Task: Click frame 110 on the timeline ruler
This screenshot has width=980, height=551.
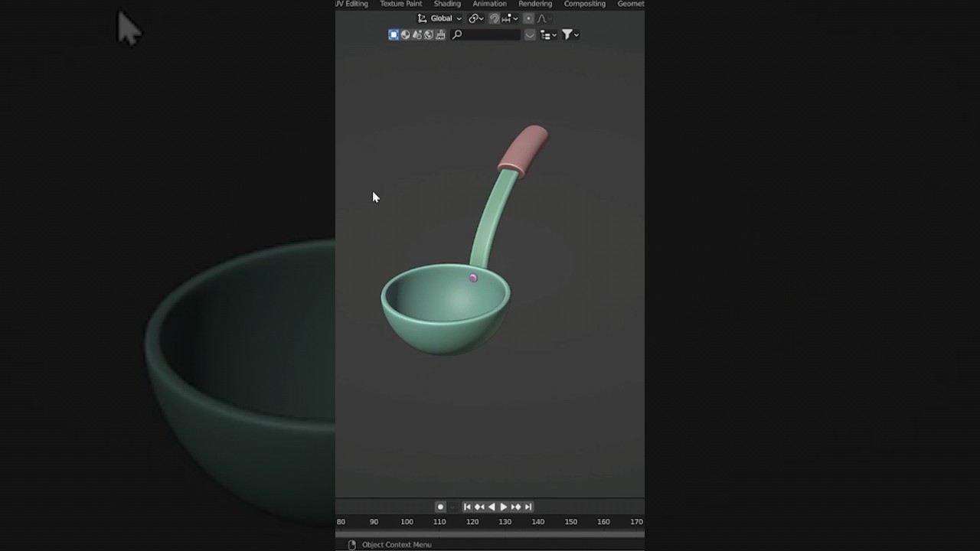Action: (x=439, y=522)
